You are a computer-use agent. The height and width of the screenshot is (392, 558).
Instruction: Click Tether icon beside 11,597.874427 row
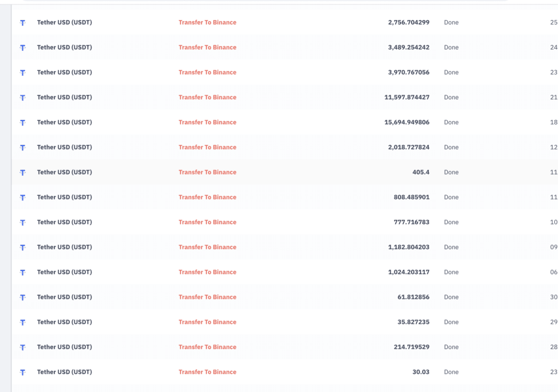coord(22,98)
